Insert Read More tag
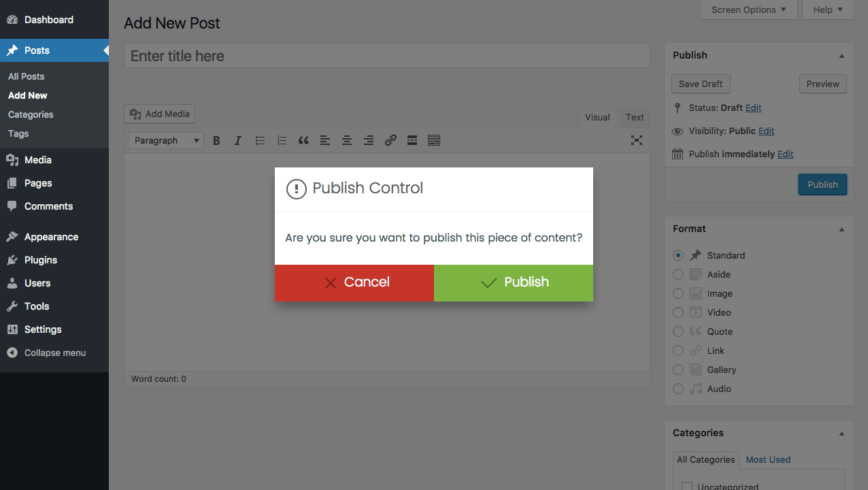 tap(412, 140)
